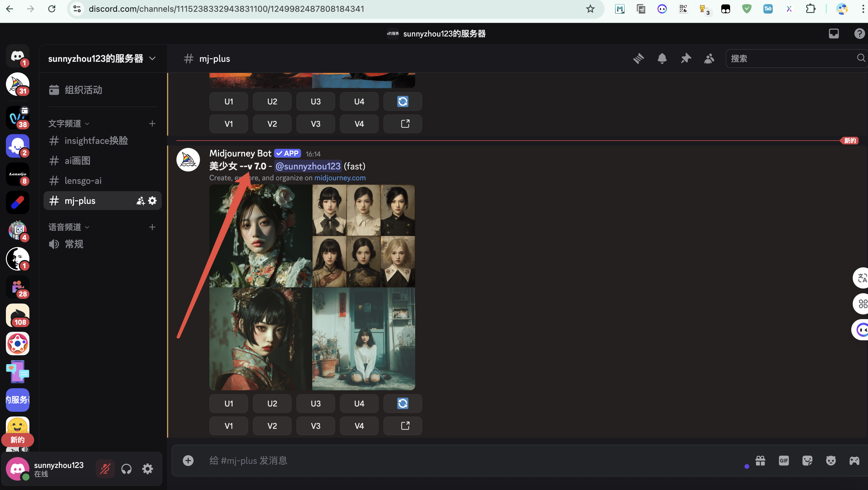Open pinned messages icon
Image resolution: width=868 pixels, height=490 pixels.
685,58
